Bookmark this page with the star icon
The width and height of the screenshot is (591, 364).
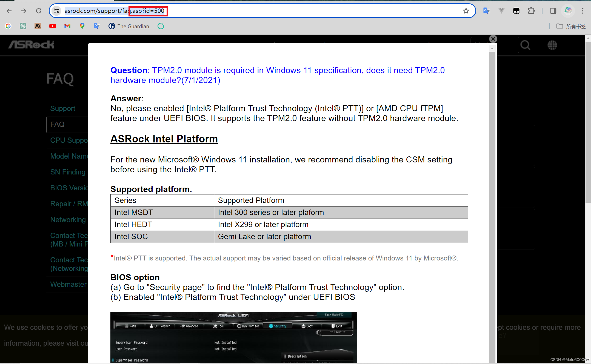(466, 11)
